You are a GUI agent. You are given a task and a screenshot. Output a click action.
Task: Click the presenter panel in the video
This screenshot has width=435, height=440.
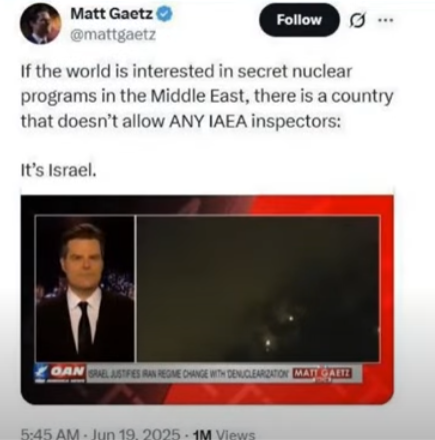point(85,289)
